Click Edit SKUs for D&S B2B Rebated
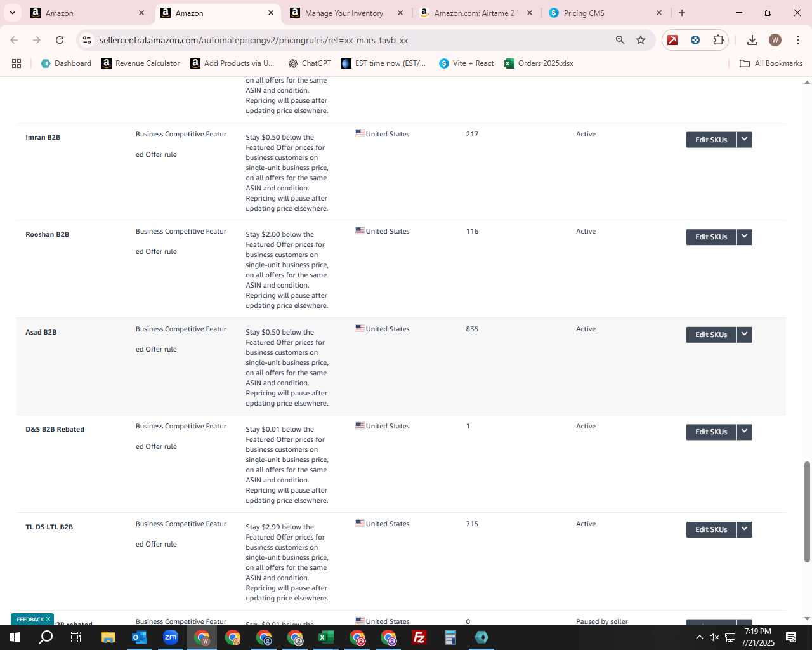 711,432
